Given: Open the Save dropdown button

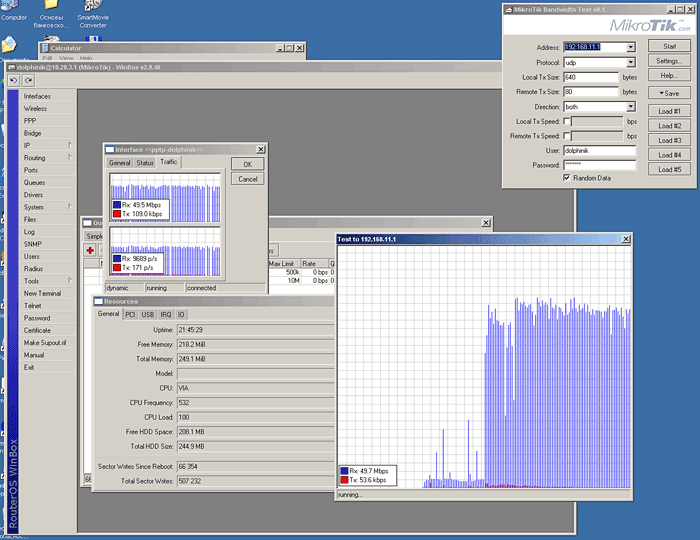Looking at the screenshot, I should 669,93.
